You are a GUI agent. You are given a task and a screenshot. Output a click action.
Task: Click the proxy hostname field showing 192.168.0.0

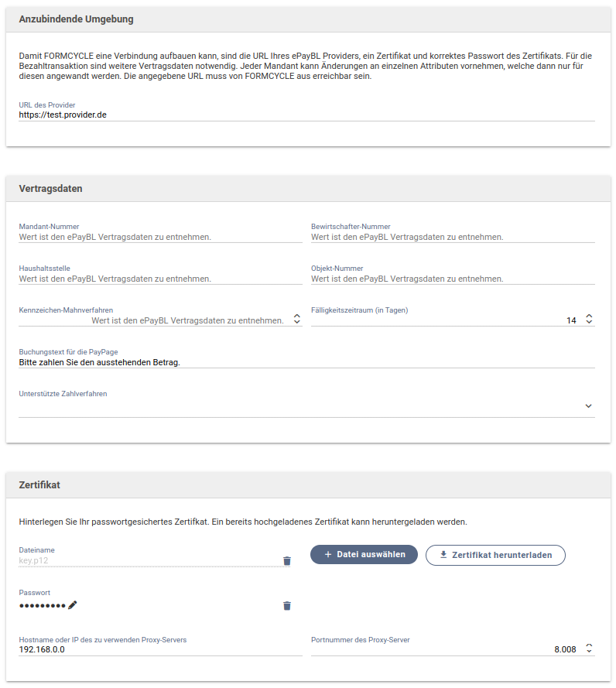[160, 650]
